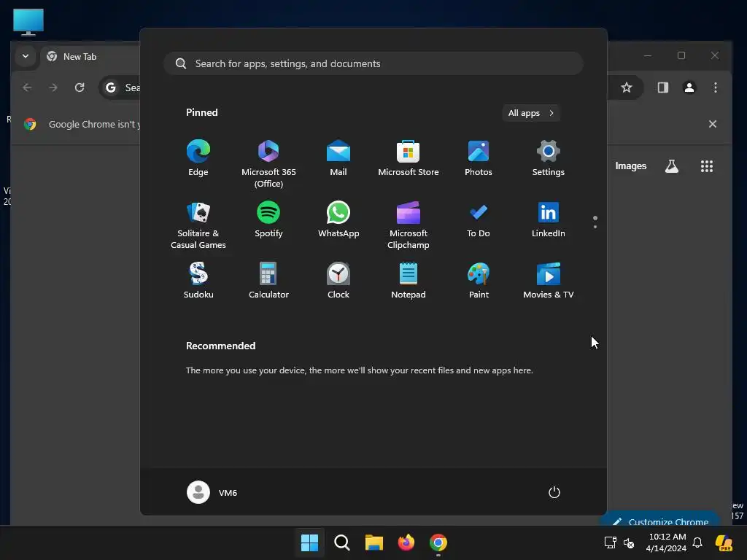
Task: Open File Explorer from the taskbar
Action: tap(374, 542)
